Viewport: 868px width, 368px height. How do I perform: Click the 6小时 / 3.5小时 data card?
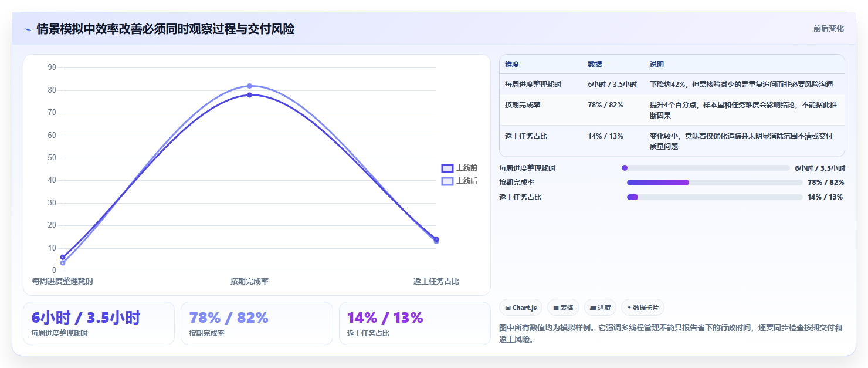(99, 323)
